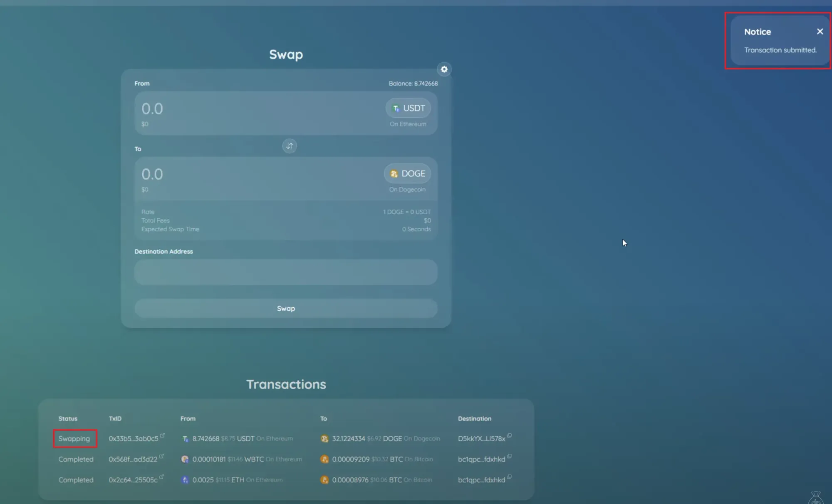Screen dimensions: 832x504
Task: Open external link for 0x2c64...25505c transaction
Action: pyautogui.click(x=161, y=477)
